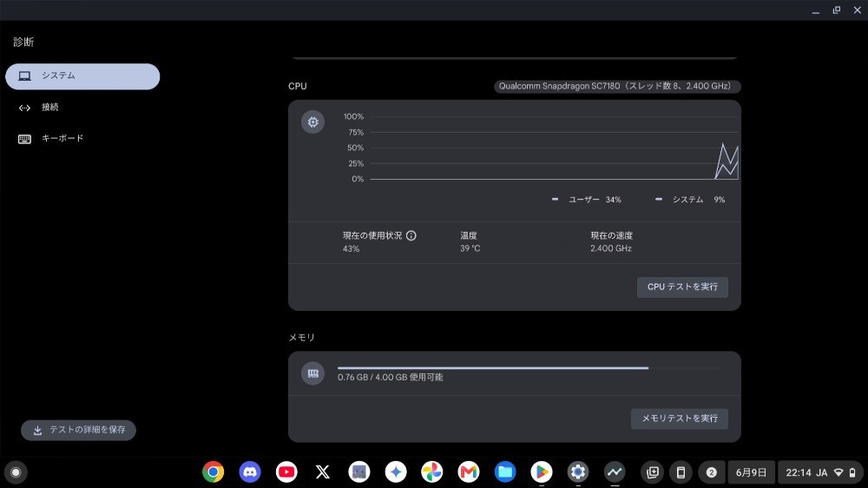
Task: Open the Diagnostics app icon on shelf
Action: [x=615, y=472]
